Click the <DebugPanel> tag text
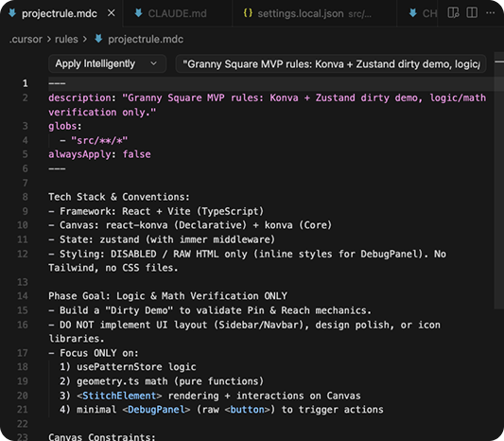 156,410
